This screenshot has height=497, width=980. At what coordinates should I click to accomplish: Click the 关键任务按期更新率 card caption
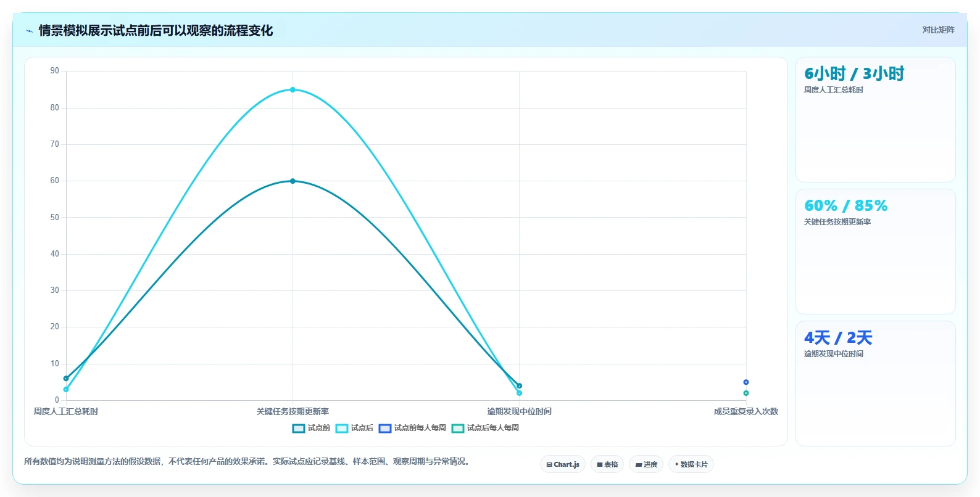point(837,222)
